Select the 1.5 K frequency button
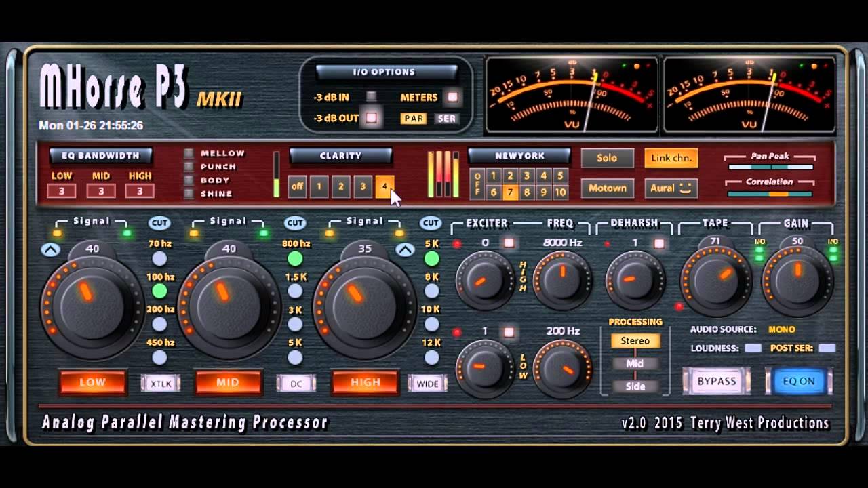868x488 pixels. (295, 291)
